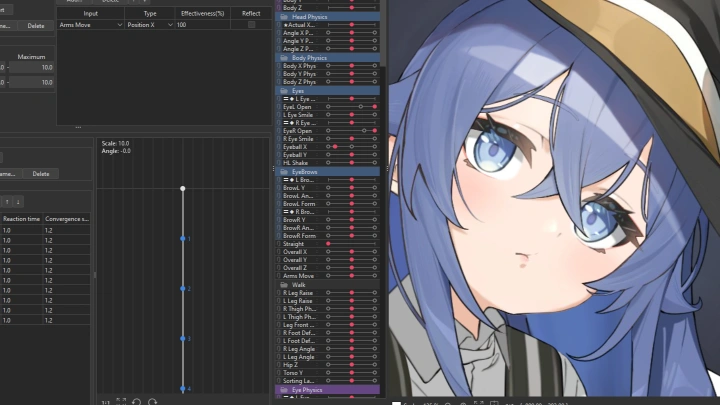Collapse the Eye Physics parameter group
720x405 pixels.
[x=327, y=390]
